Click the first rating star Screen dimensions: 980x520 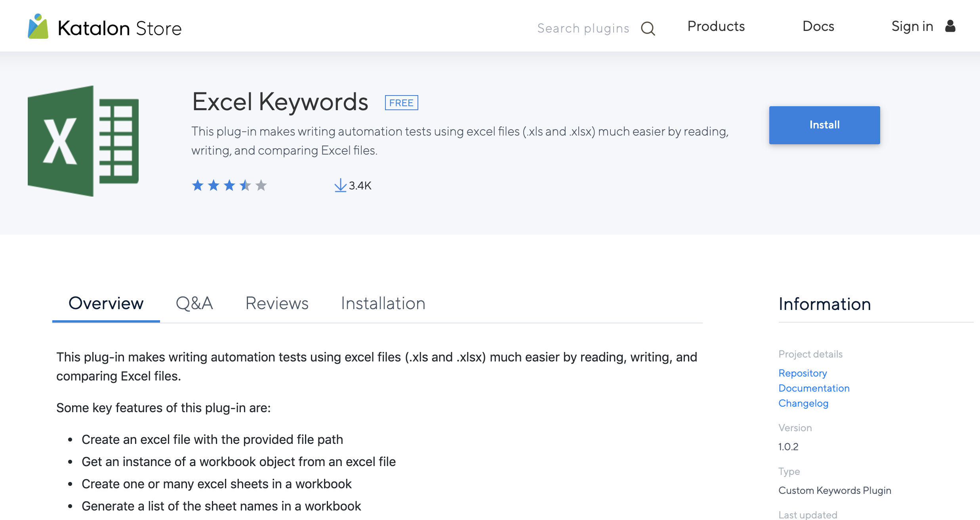point(198,185)
